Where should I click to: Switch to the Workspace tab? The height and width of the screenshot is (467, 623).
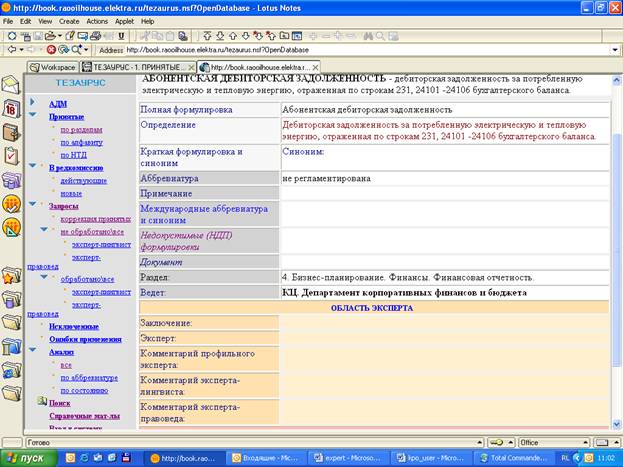coord(53,67)
